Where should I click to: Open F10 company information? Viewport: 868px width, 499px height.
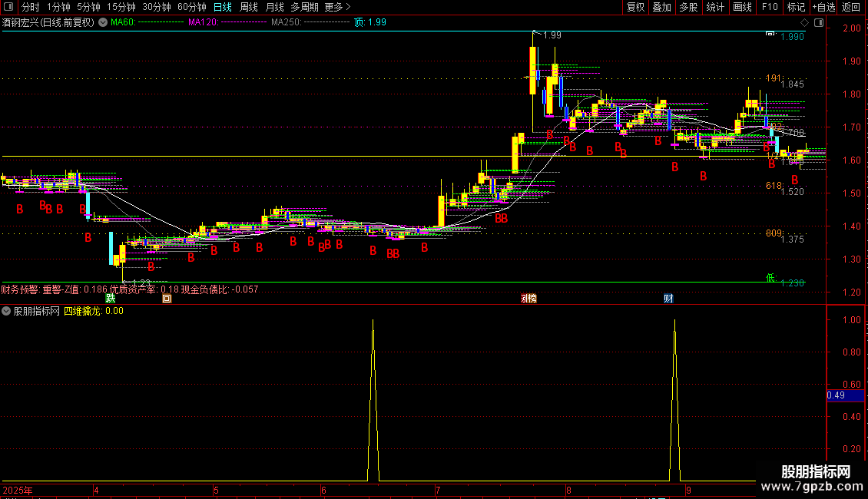(x=770, y=7)
